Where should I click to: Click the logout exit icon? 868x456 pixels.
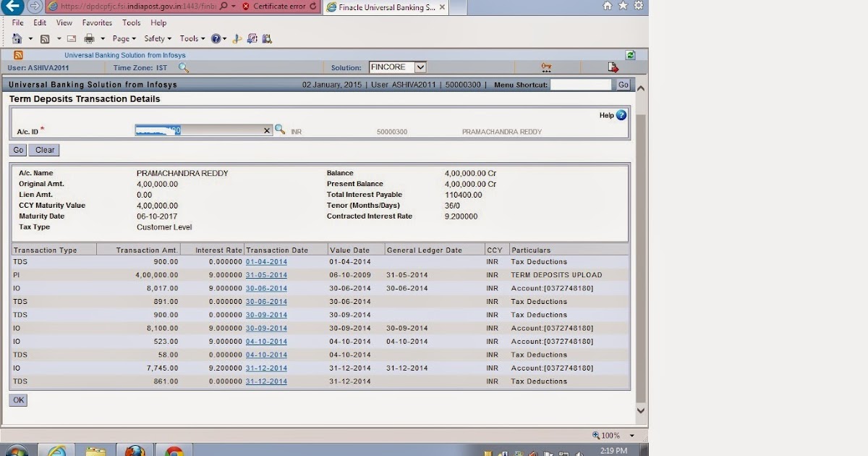click(x=613, y=67)
